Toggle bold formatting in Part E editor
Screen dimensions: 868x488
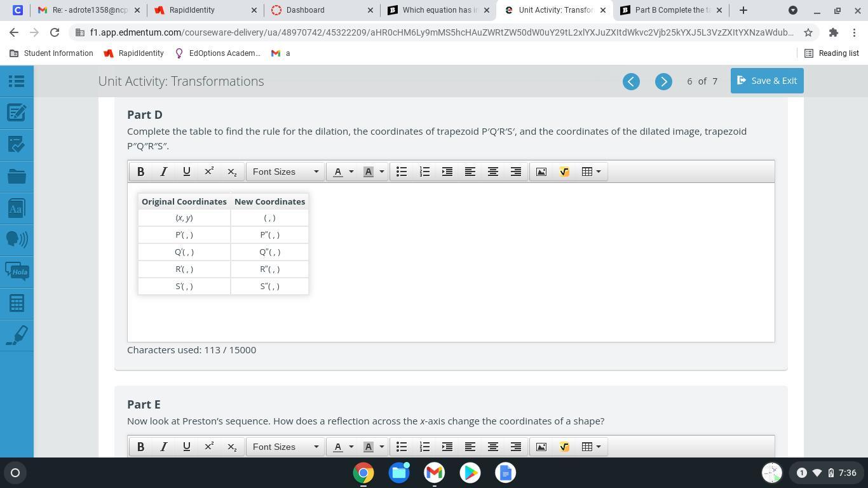pos(141,447)
